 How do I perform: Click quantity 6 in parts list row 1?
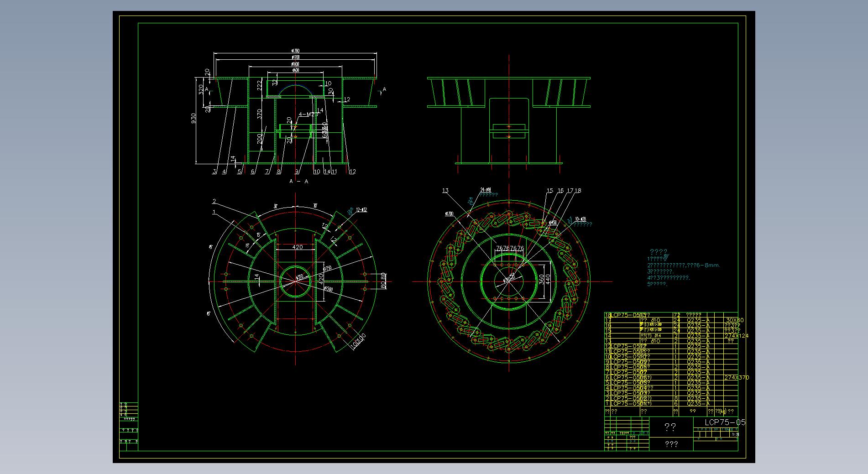point(676,404)
